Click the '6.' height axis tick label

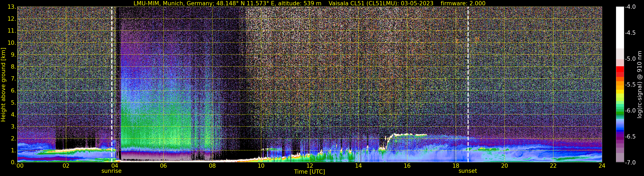click(x=13, y=91)
